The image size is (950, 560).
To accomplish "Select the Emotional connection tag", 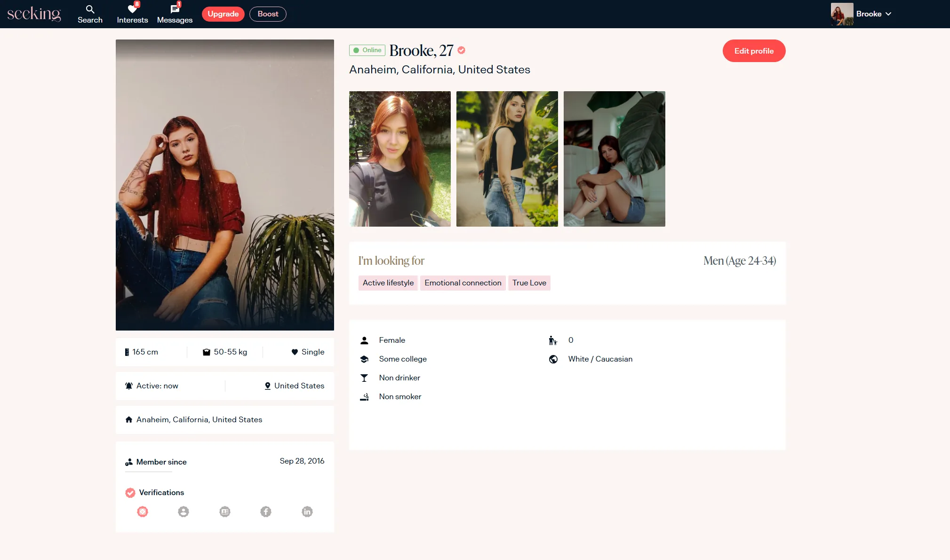I will (463, 283).
